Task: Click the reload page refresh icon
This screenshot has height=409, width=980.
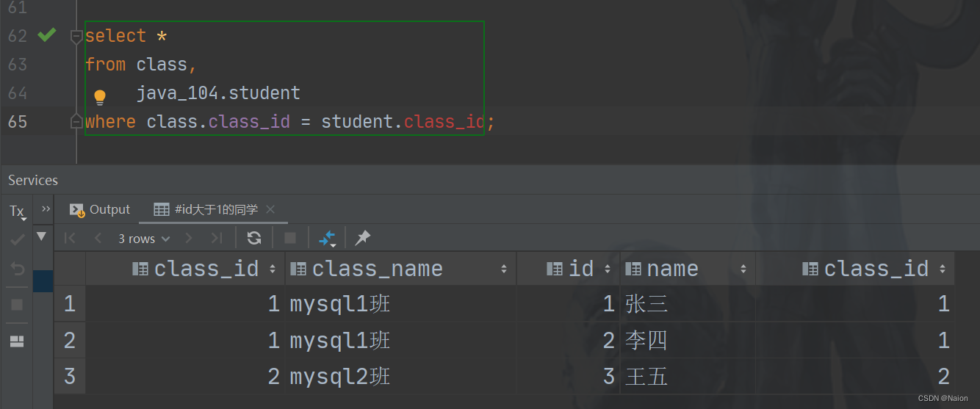Action: click(254, 238)
